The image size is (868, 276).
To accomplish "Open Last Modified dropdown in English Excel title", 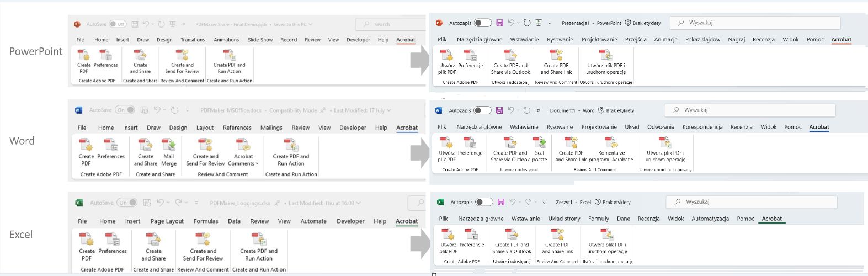I will point(359,203).
